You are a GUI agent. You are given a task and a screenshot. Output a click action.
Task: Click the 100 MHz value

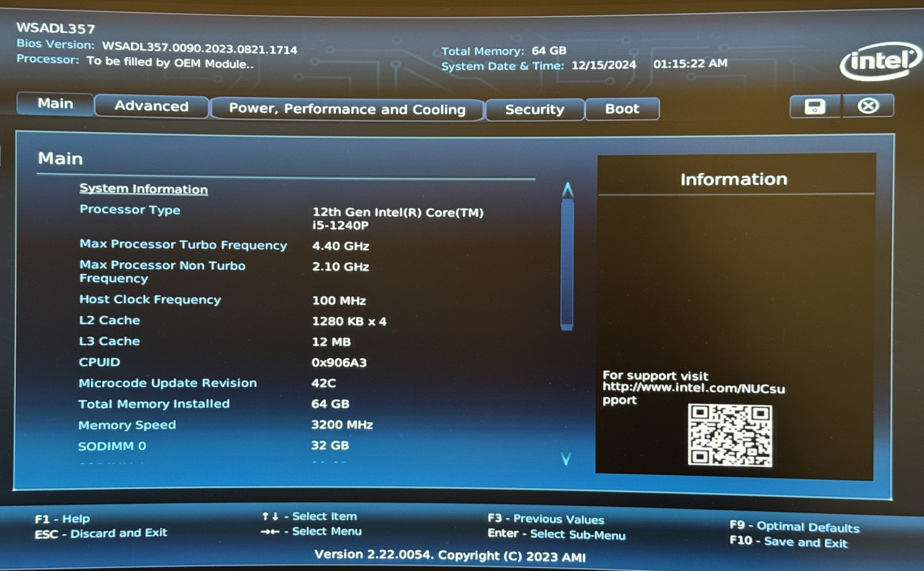click(x=339, y=301)
